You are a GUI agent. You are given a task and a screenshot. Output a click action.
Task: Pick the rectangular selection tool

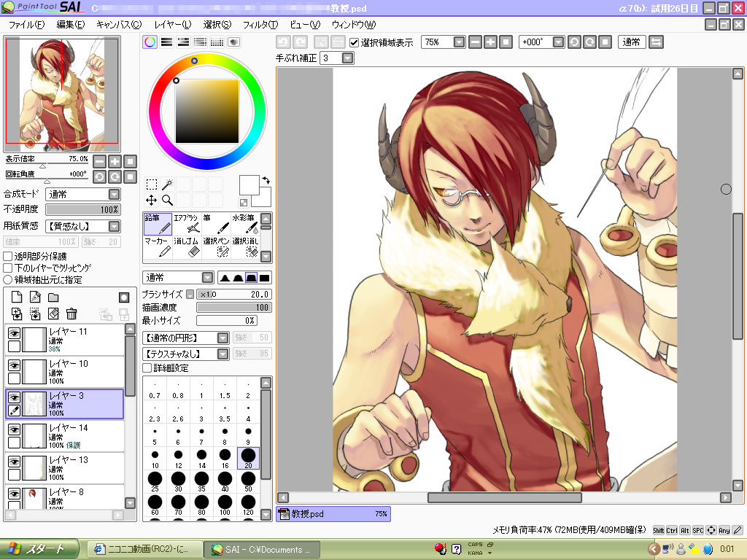(152, 184)
